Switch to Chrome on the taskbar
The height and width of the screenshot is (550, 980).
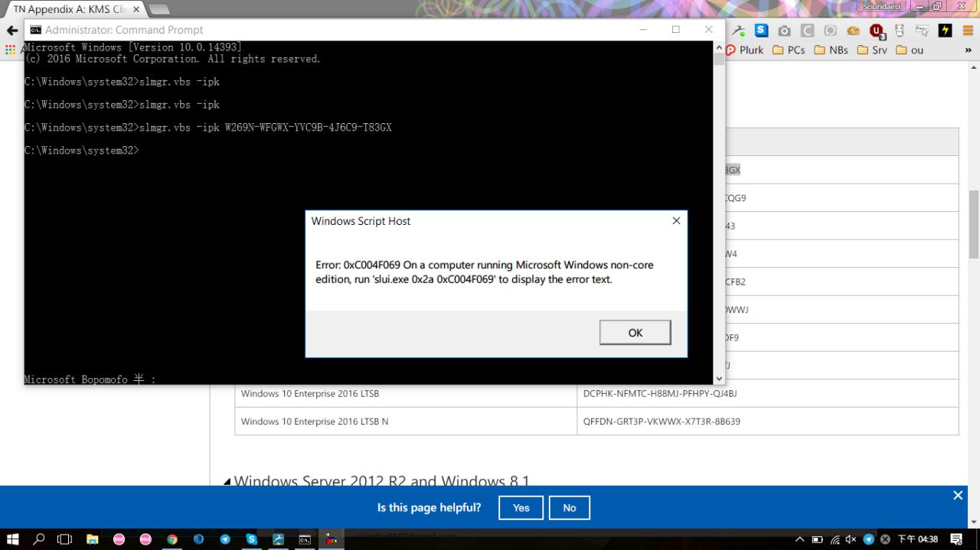[172, 539]
